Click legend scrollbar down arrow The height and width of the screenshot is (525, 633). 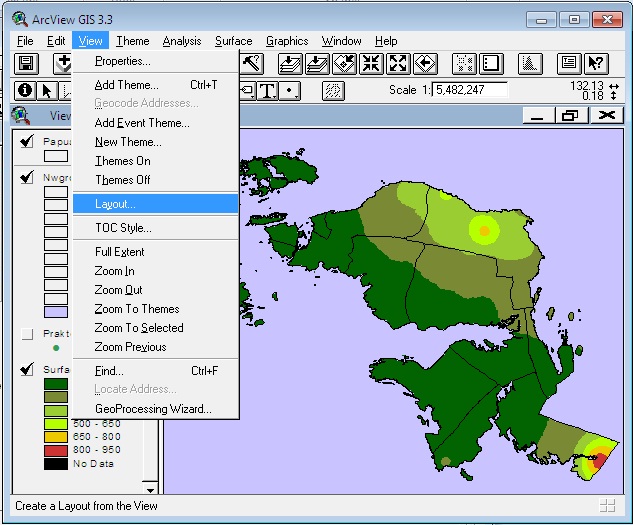[150, 489]
